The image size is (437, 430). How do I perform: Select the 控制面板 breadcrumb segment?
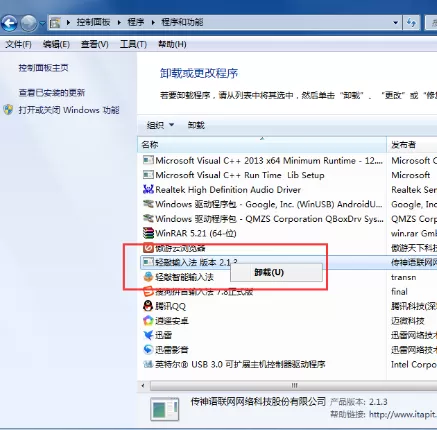pos(93,22)
